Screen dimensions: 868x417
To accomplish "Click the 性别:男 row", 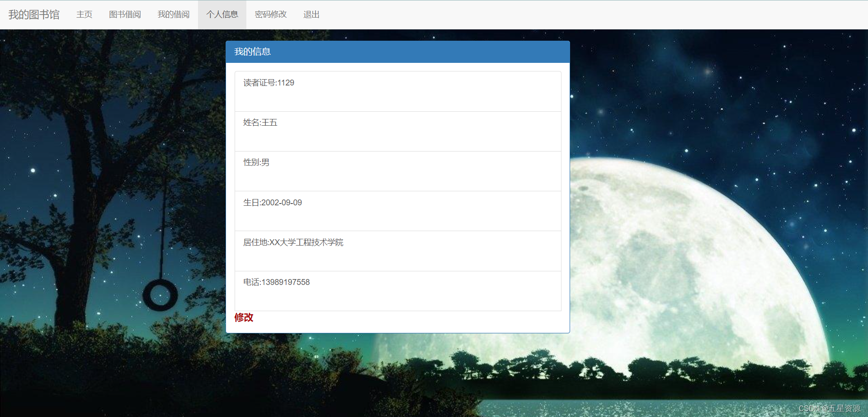I will point(398,171).
